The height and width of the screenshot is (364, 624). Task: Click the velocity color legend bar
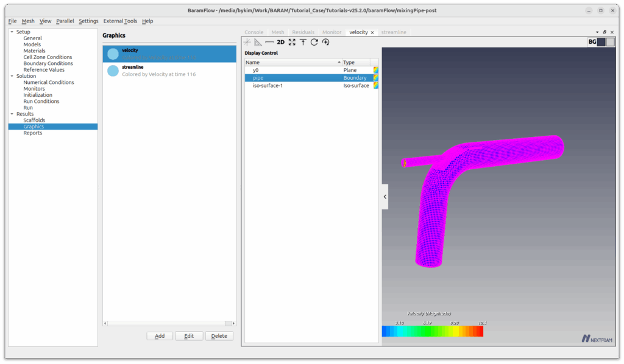click(x=433, y=331)
